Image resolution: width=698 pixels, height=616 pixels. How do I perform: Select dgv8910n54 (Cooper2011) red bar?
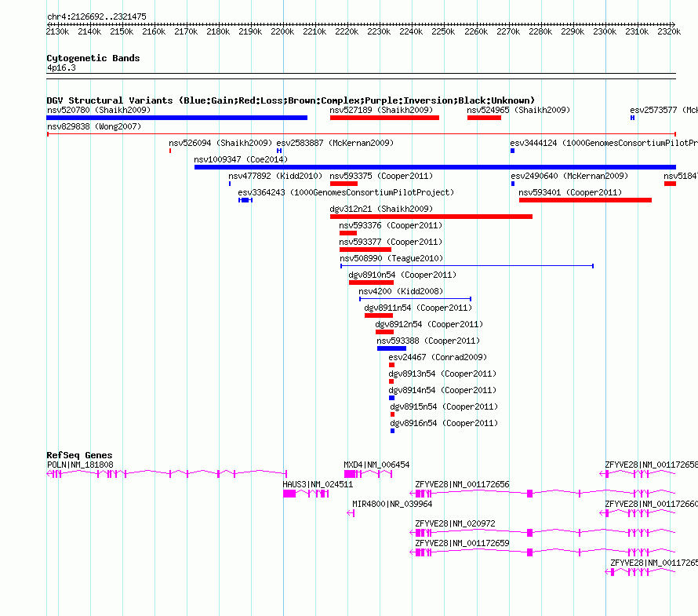(371, 282)
